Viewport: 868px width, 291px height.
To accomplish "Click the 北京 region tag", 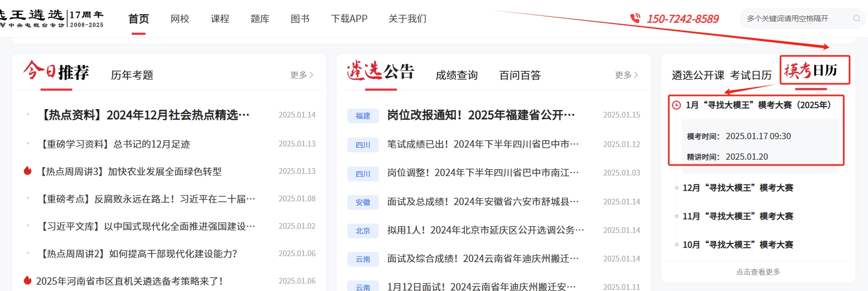I will (x=363, y=230).
